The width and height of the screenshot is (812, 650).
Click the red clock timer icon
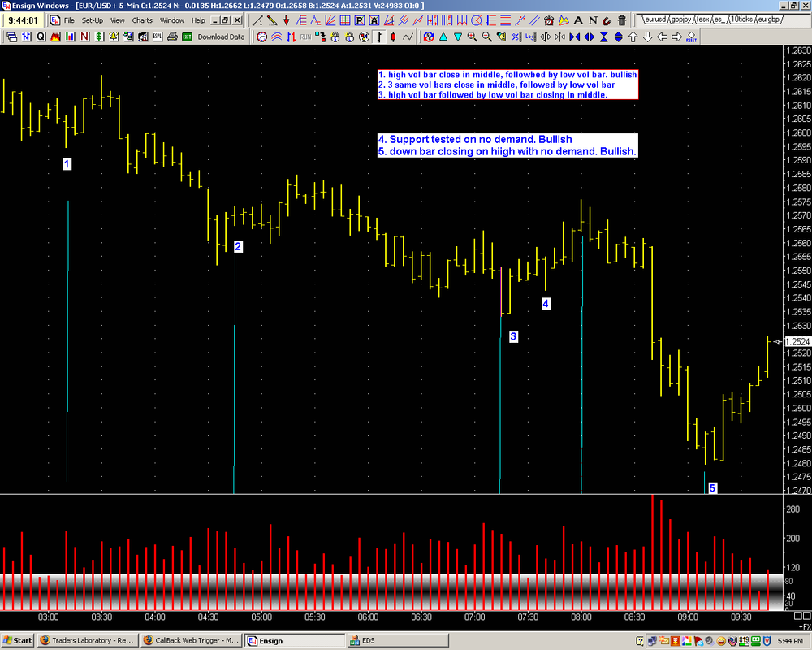coord(262,37)
